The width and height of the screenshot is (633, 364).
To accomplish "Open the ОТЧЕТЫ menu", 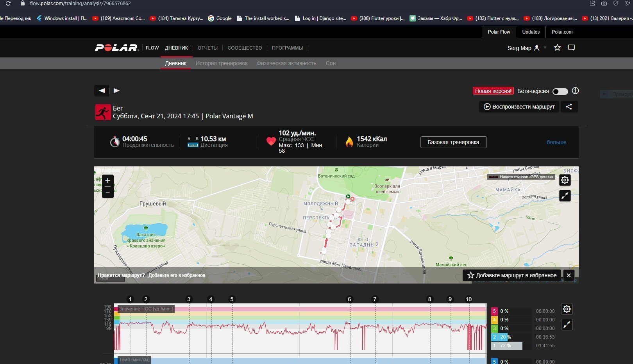I will (x=207, y=48).
